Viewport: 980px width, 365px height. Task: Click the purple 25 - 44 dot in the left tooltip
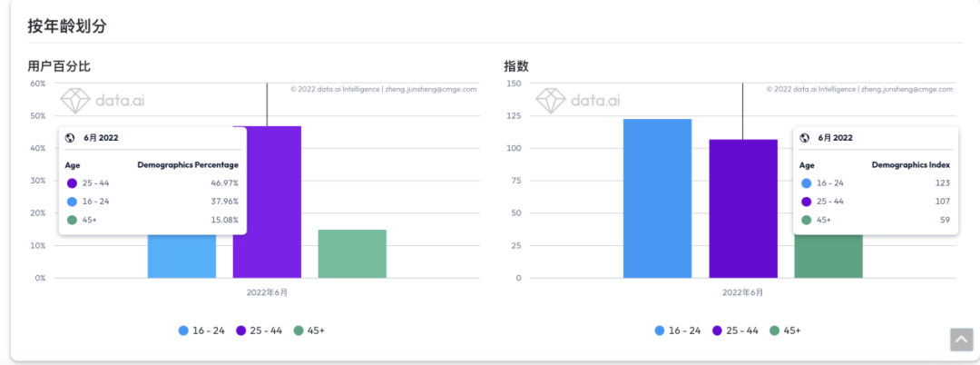pos(72,182)
